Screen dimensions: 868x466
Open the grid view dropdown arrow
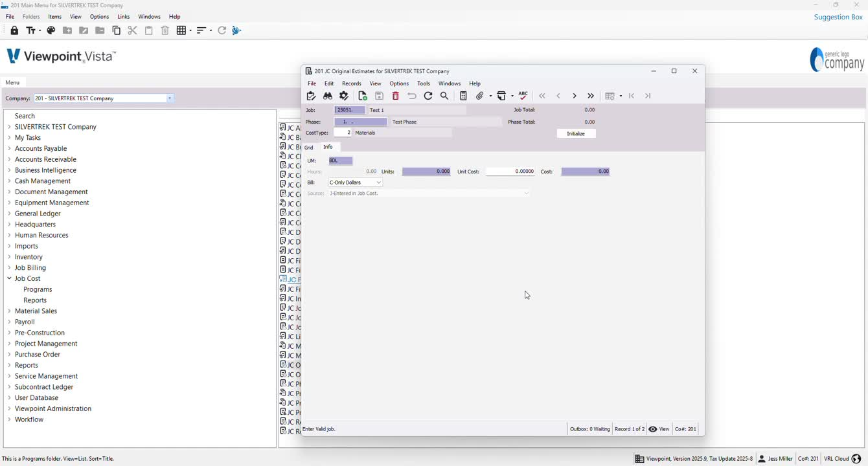coord(190,30)
